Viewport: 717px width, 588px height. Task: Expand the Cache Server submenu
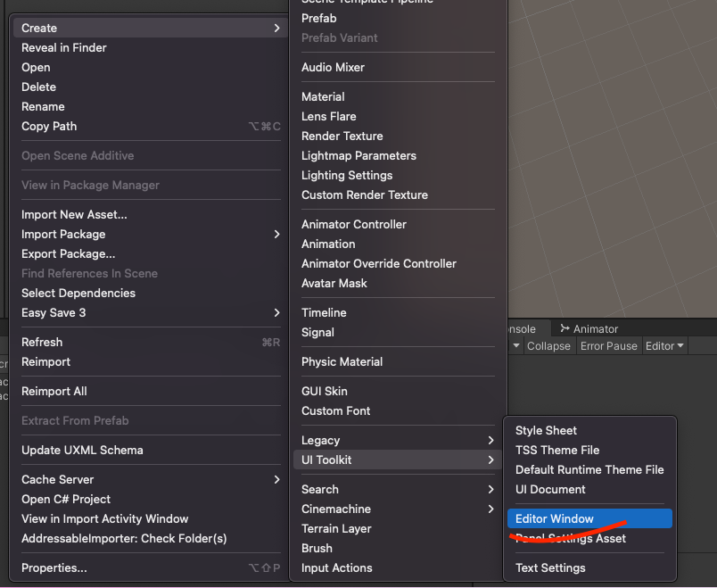[150, 479]
